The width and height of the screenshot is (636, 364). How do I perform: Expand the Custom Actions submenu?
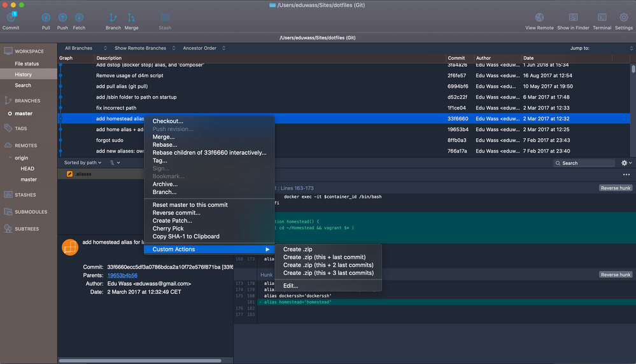tap(209, 249)
